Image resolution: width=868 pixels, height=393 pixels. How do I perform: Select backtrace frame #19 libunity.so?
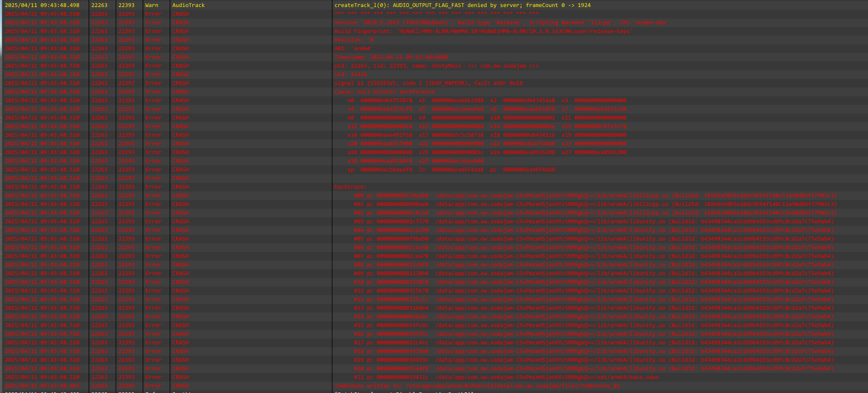point(594,360)
